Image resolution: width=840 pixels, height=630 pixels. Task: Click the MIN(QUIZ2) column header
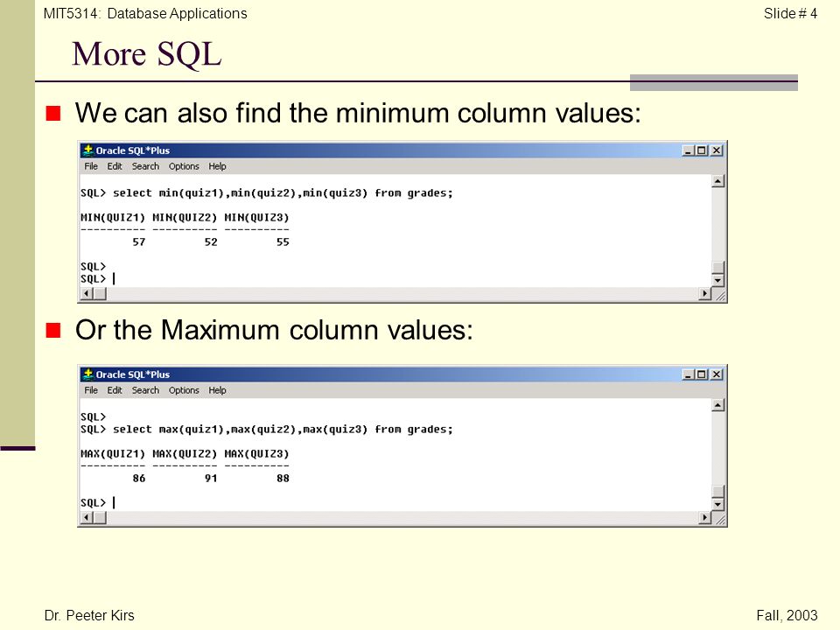[x=185, y=218]
